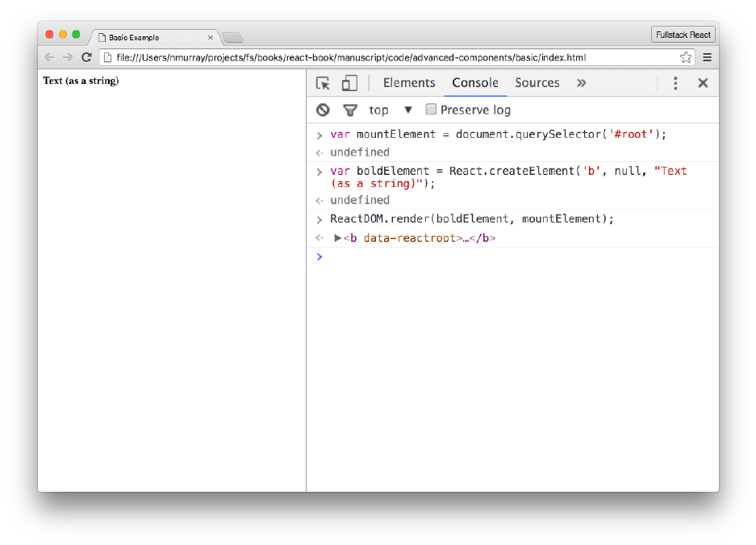
Task: Switch to the Elements tab
Action: tap(409, 83)
